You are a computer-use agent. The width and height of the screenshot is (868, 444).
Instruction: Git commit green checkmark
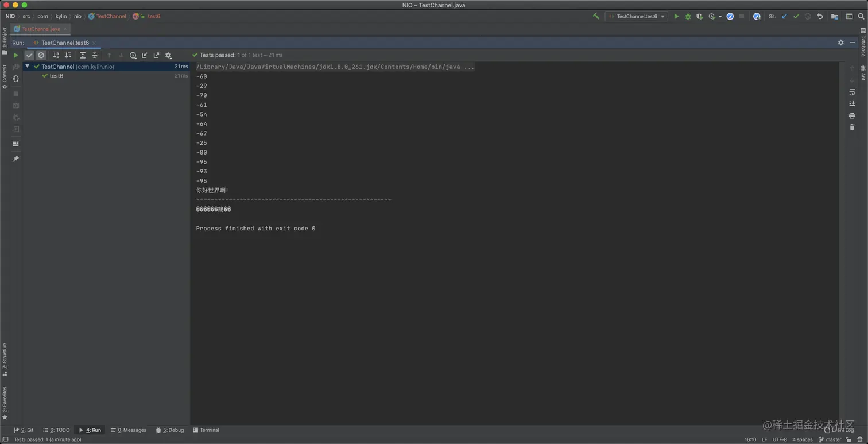click(x=796, y=16)
